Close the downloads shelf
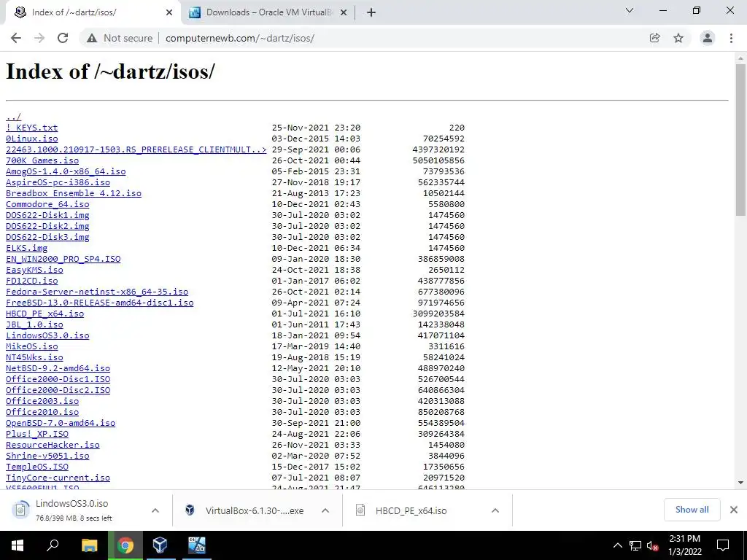747x560 pixels. point(734,510)
